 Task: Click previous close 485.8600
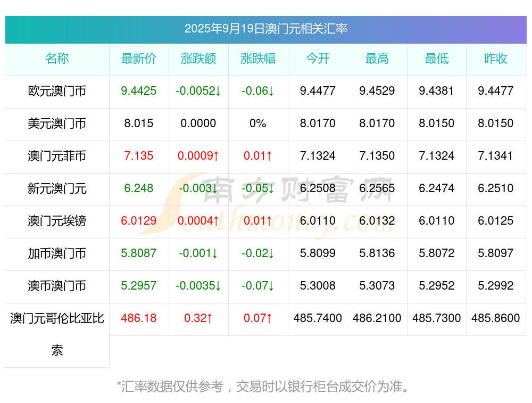495,318
